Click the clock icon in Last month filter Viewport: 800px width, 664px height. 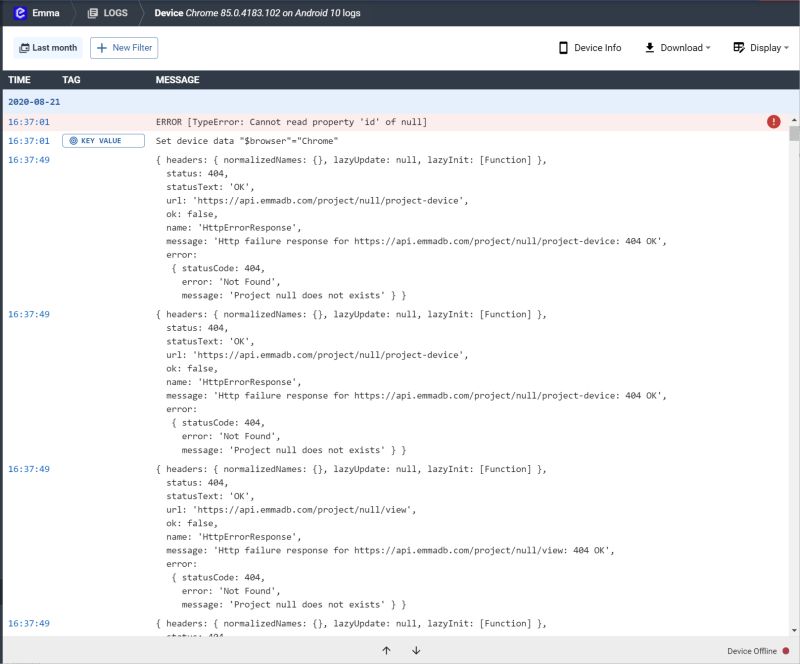[x=25, y=47]
